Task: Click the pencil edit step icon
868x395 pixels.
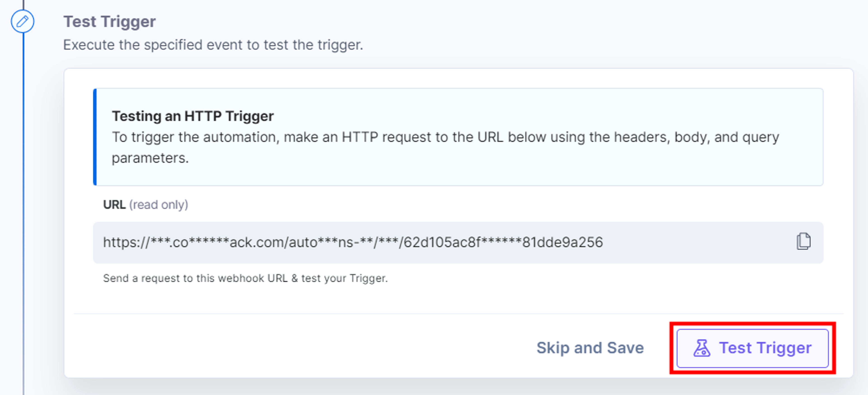Action: coord(22,21)
